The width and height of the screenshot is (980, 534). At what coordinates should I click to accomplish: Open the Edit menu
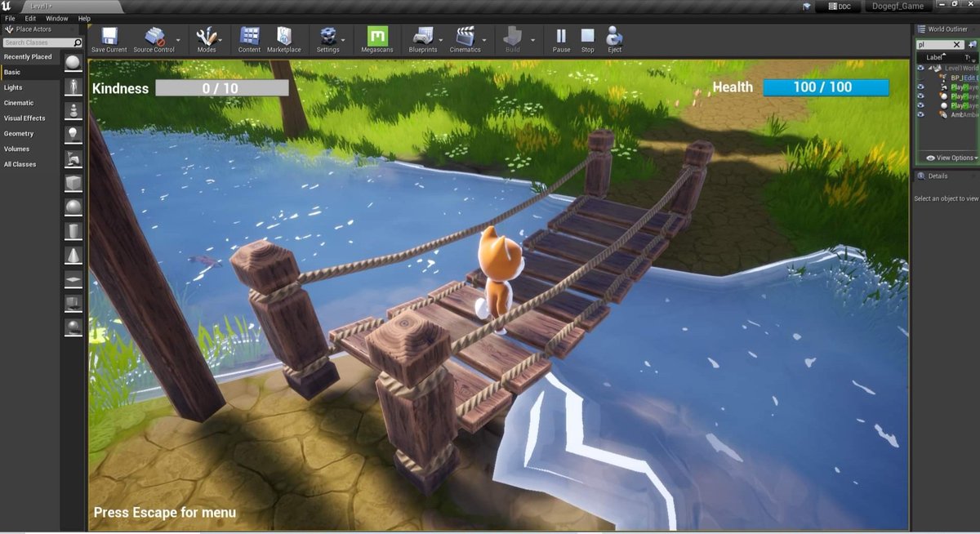[x=30, y=18]
